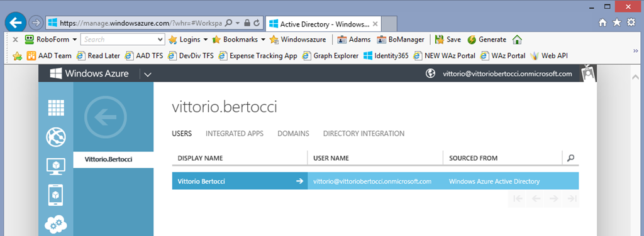The width and height of the screenshot is (644, 236).
Task: Open the AAD Team favorite
Action: [49, 56]
